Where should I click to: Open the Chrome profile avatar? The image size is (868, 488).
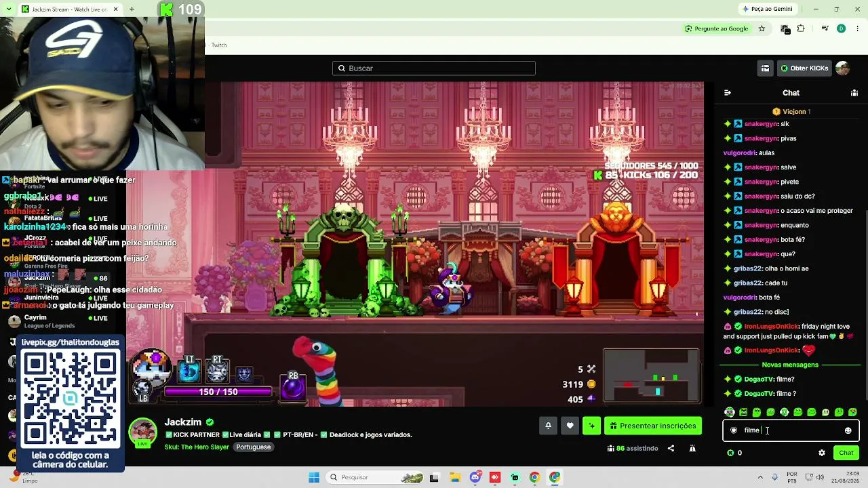[x=841, y=28]
